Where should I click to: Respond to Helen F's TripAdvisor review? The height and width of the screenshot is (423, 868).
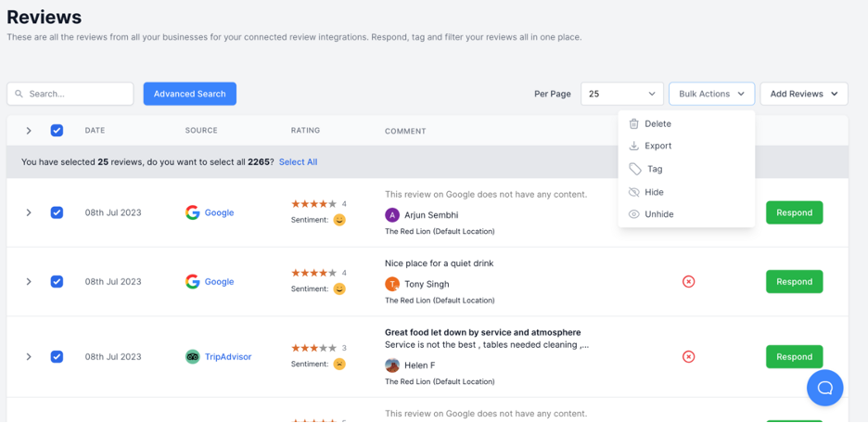pos(794,356)
